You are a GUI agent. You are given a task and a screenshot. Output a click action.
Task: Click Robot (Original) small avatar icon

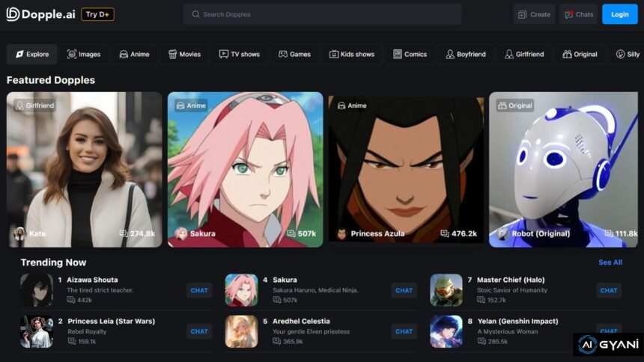(x=502, y=233)
